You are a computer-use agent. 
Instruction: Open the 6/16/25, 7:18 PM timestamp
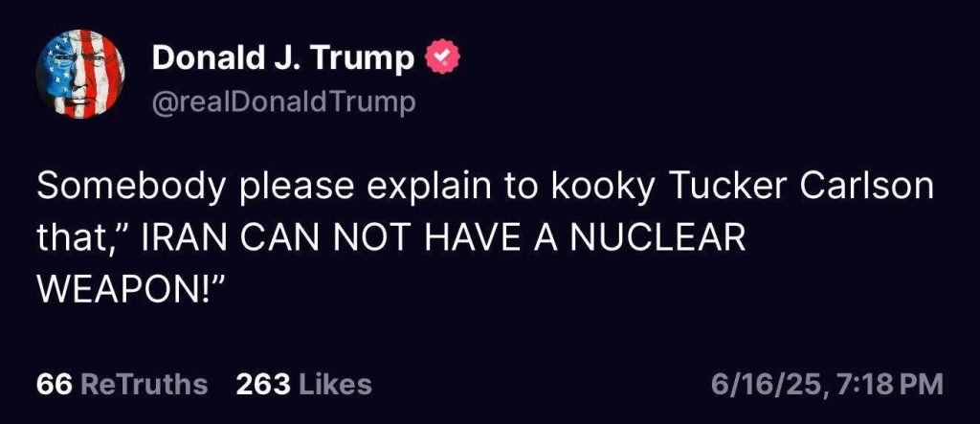[827, 385]
